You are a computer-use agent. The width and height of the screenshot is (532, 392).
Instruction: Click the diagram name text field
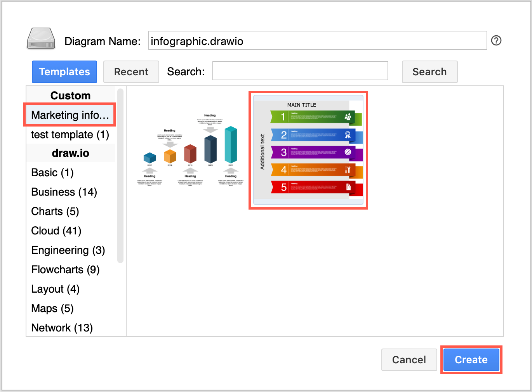point(317,40)
